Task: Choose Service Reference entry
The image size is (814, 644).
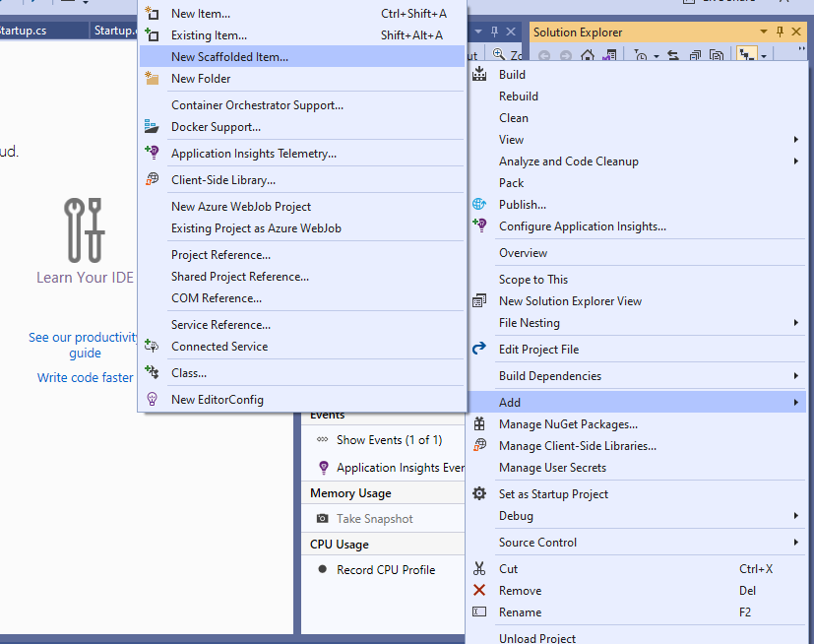Action: [301, 325]
